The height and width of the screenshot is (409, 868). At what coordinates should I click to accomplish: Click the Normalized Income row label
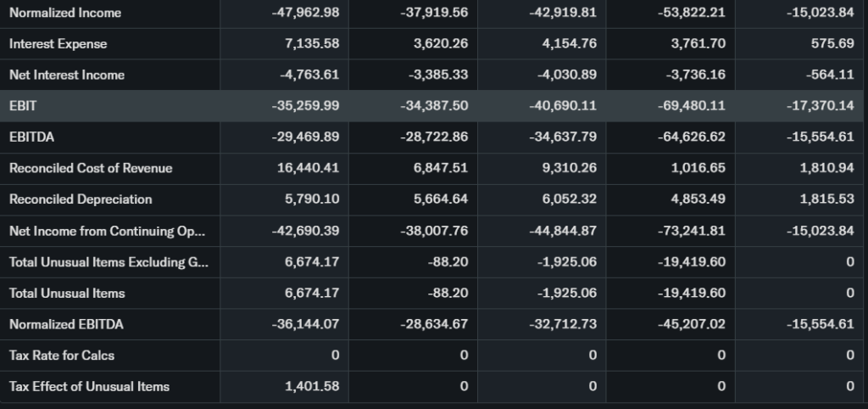[65, 13]
